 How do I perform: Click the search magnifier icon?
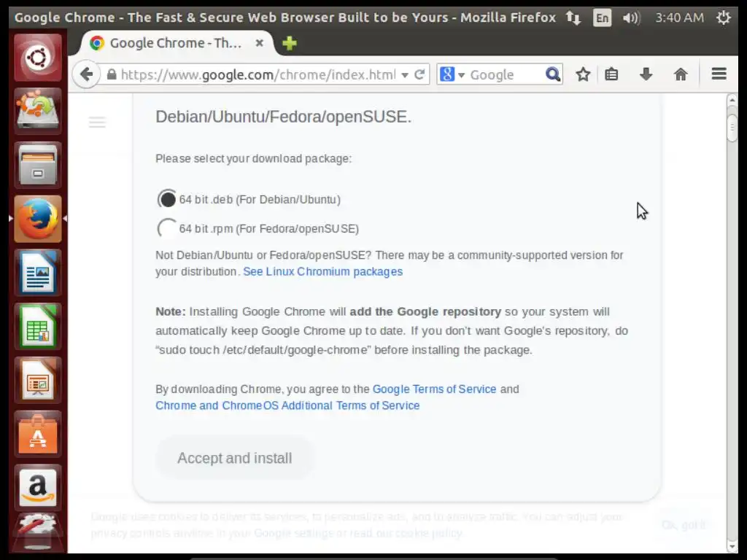click(x=553, y=74)
